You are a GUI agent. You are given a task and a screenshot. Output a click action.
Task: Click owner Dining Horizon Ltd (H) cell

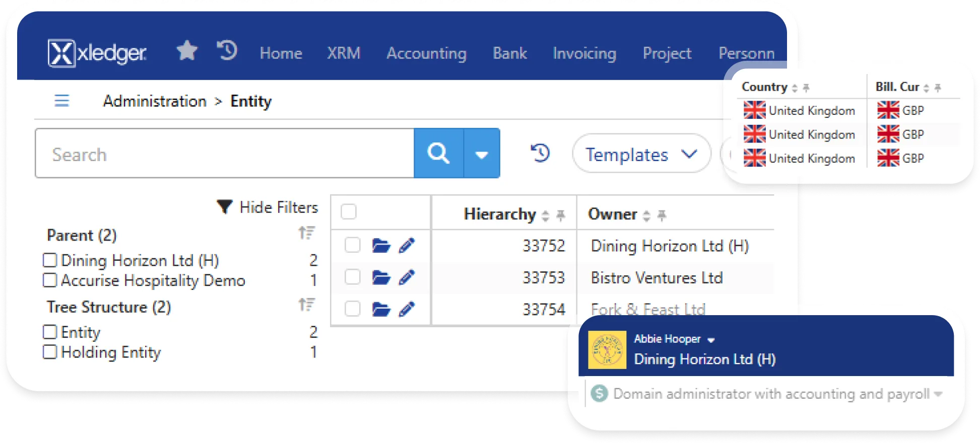click(x=670, y=246)
